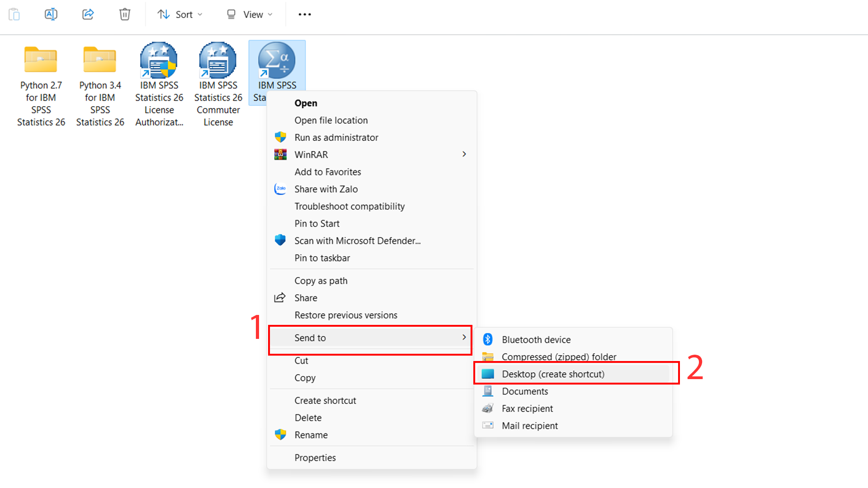Choose Open in the context menu
Viewport: 868px width, 488px height.
[371, 103]
